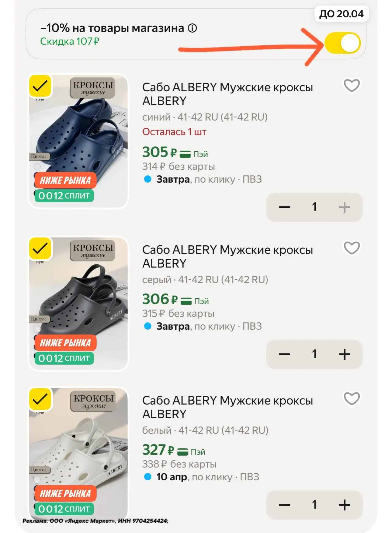The height and width of the screenshot is (533, 392).
Task: Add grey crocs to favorites with heart
Action: (352, 248)
